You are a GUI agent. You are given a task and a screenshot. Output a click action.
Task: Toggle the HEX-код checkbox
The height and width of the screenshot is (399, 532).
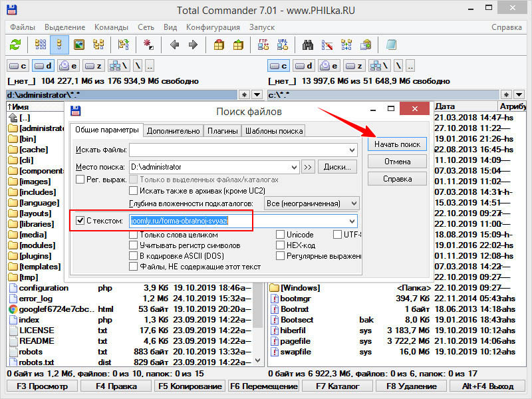tap(280, 245)
